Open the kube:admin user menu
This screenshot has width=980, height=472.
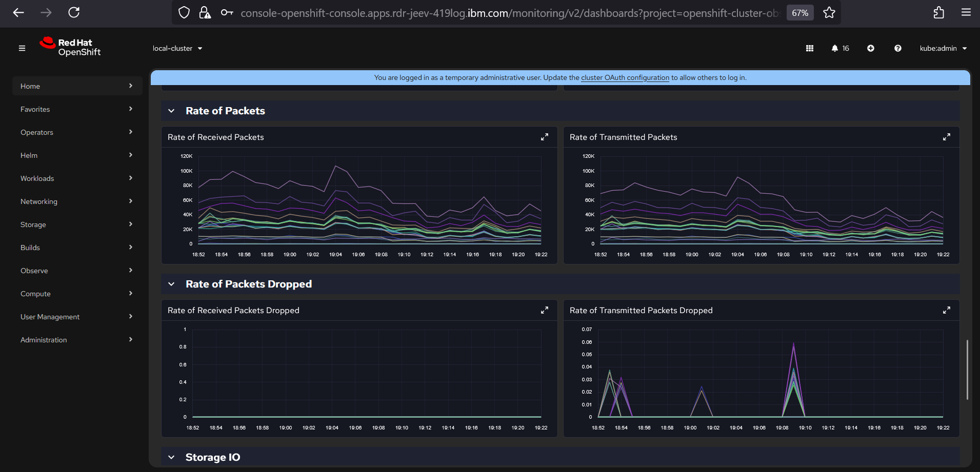943,48
